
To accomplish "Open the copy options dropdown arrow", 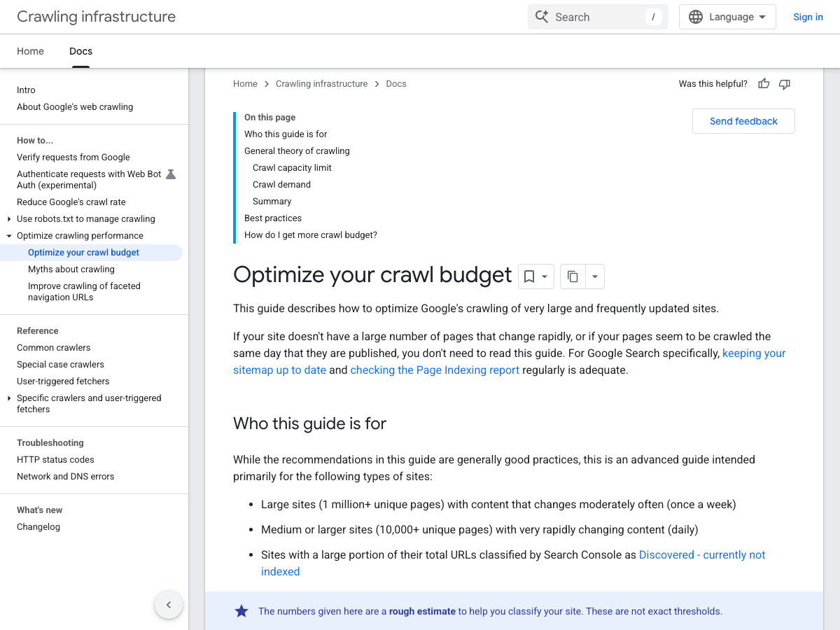I will (594, 276).
